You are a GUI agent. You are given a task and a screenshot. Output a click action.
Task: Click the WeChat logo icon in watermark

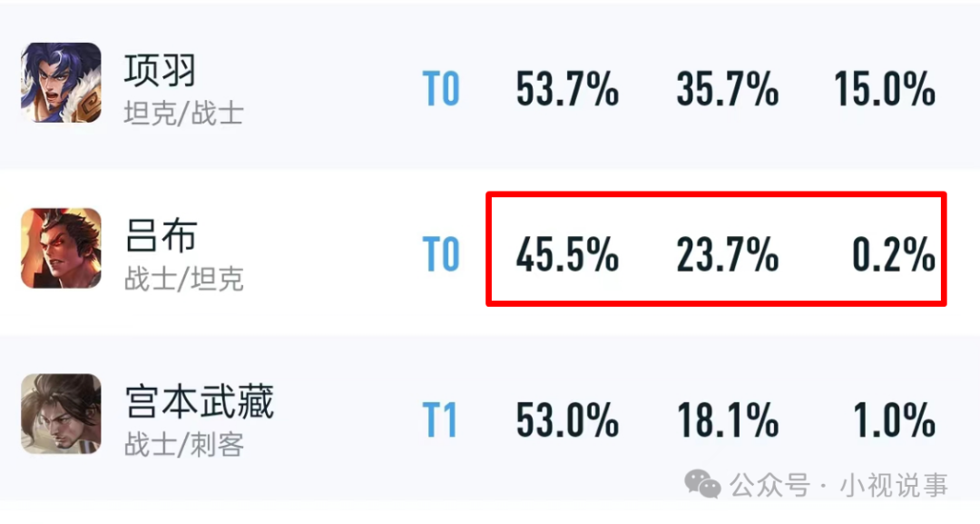point(703,485)
